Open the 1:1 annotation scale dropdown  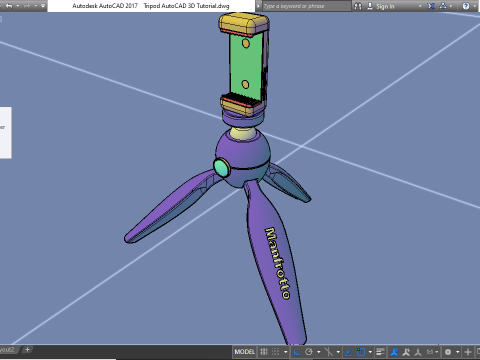432,352
